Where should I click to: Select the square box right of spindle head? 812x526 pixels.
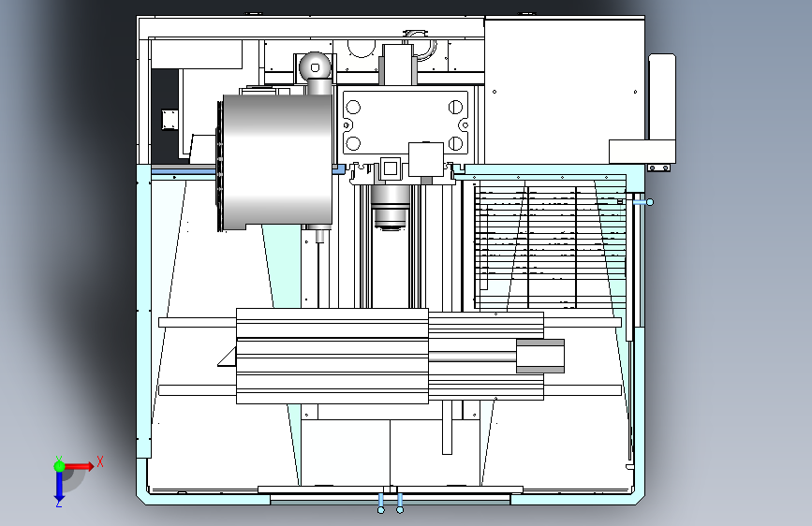pos(426,159)
